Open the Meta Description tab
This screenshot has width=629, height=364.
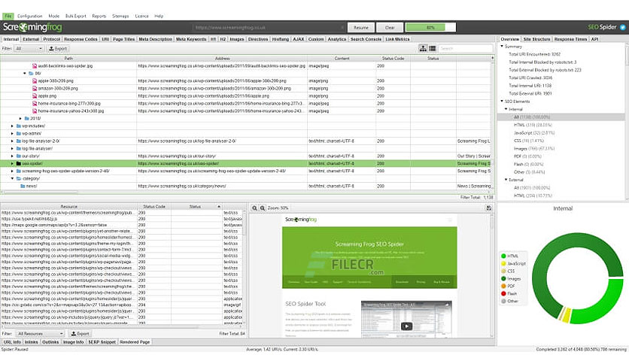point(155,39)
